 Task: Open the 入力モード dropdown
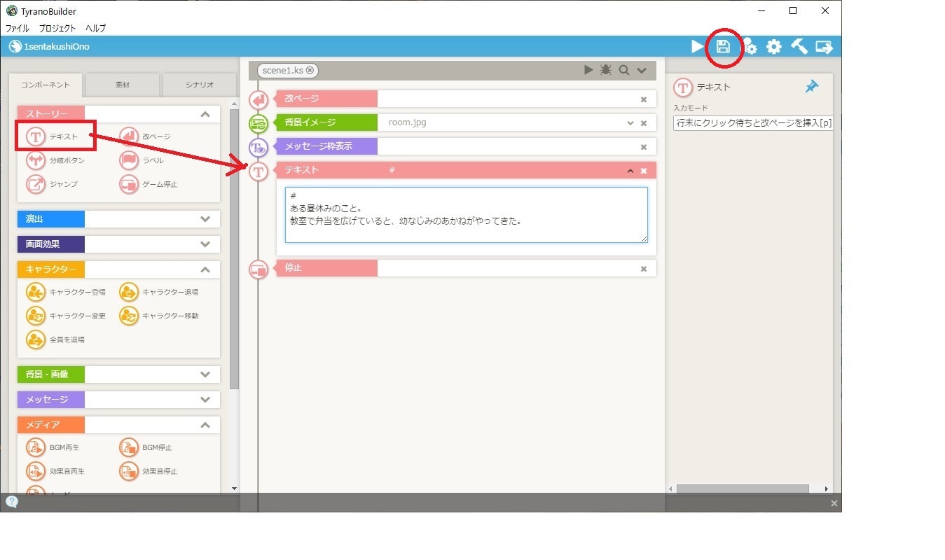[x=752, y=122]
